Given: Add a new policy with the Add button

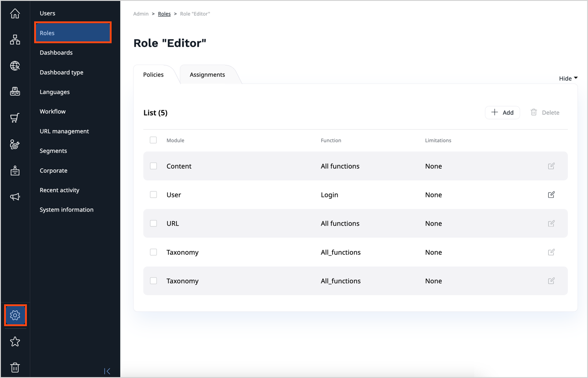Looking at the screenshot, I should [502, 112].
